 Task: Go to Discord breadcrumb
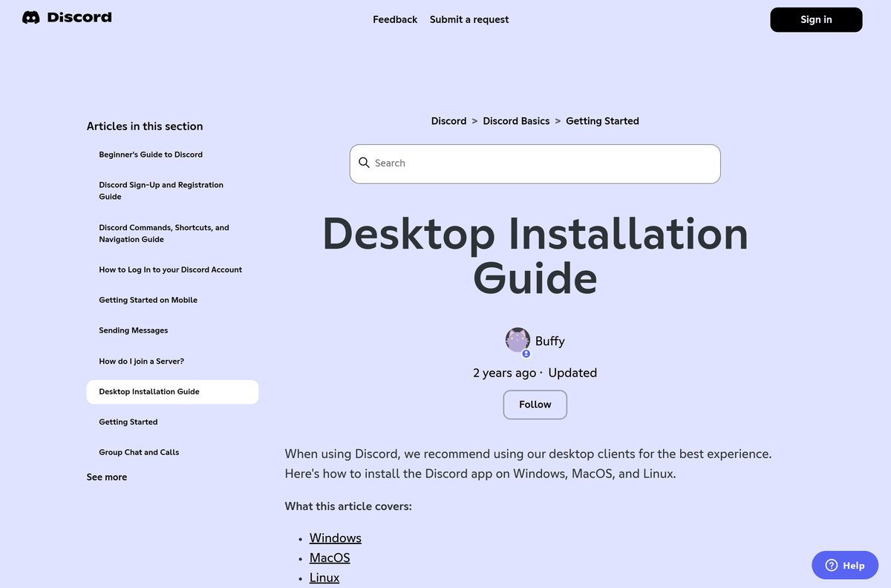click(448, 121)
